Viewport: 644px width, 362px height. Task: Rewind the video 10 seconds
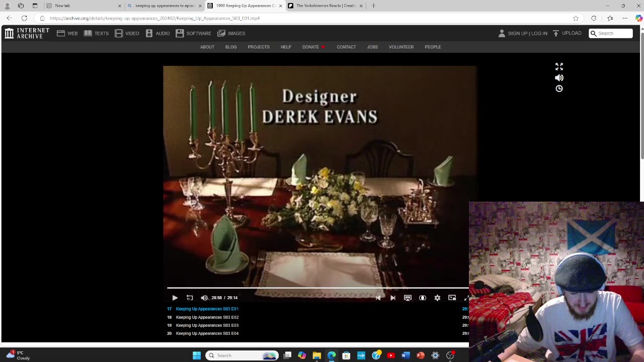point(190,298)
